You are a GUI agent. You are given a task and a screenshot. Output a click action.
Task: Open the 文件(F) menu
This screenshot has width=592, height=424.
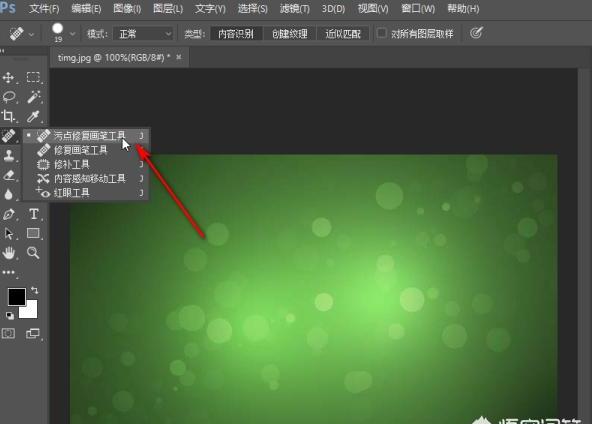click(x=44, y=8)
